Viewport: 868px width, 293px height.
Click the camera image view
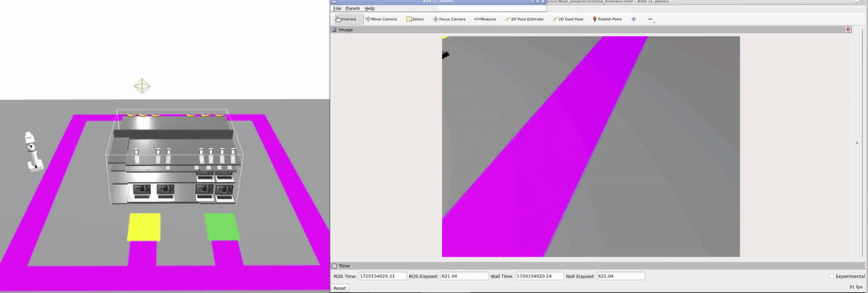[x=591, y=146]
